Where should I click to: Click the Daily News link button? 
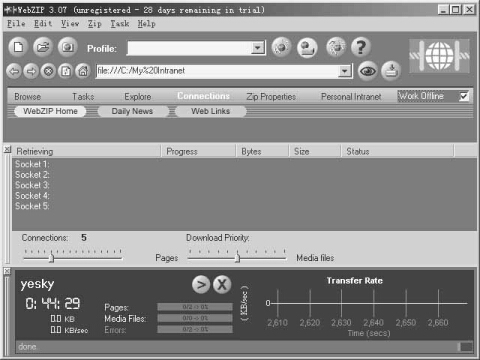[132, 111]
